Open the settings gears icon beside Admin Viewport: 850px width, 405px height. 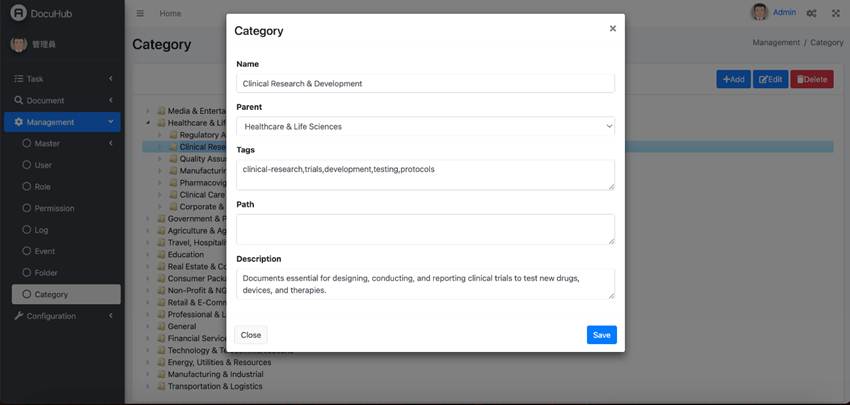point(811,13)
